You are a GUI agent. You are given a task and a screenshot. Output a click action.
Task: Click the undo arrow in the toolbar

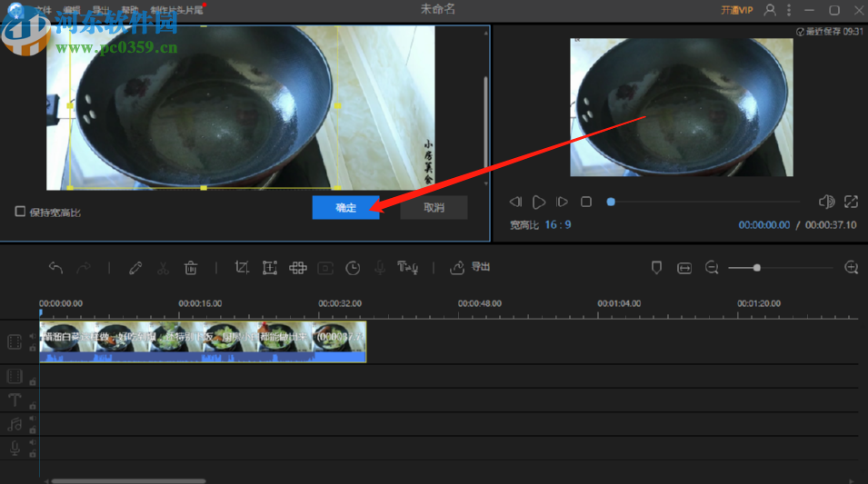pyautogui.click(x=55, y=267)
